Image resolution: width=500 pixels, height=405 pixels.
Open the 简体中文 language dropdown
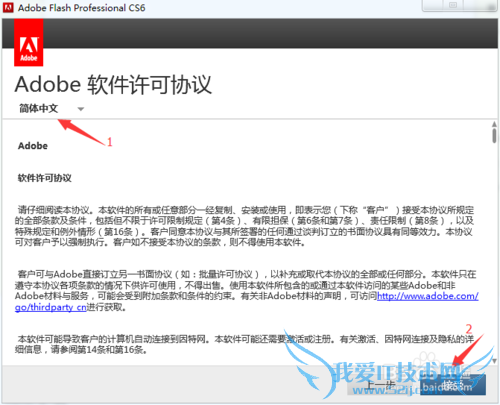click(x=51, y=108)
